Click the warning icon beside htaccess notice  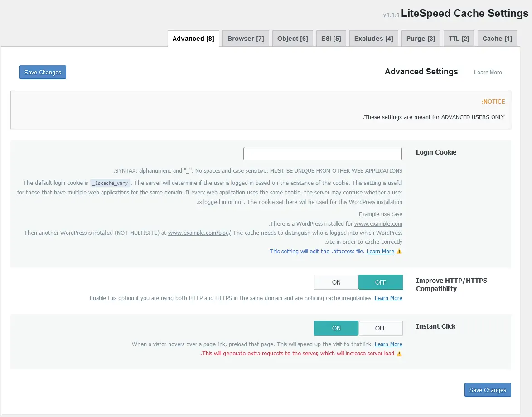coord(399,252)
